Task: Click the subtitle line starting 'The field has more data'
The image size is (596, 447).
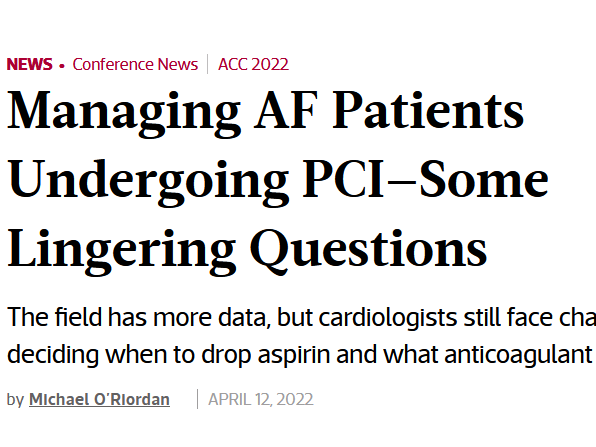Action: 301,317
